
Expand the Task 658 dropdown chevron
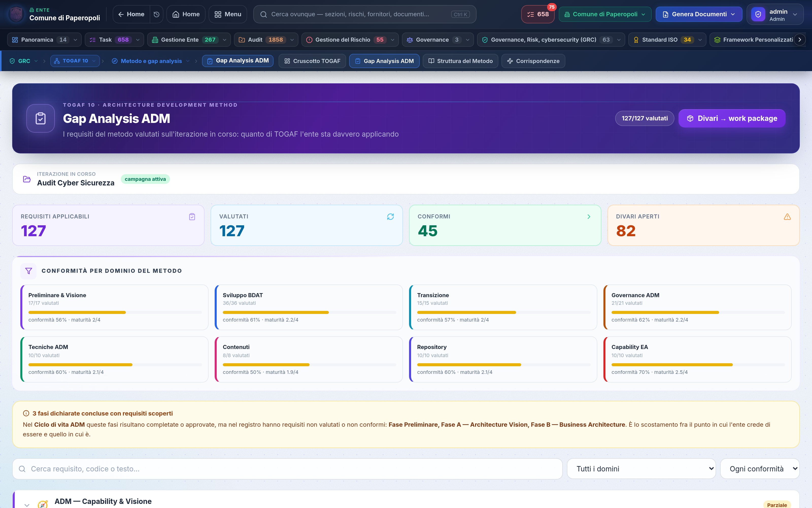click(x=138, y=40)
